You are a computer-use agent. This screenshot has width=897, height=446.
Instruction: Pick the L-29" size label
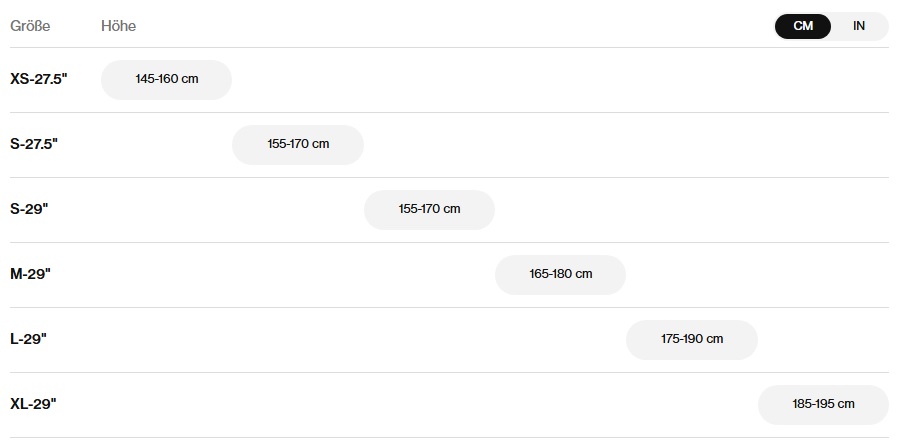[x=29, y=339]
